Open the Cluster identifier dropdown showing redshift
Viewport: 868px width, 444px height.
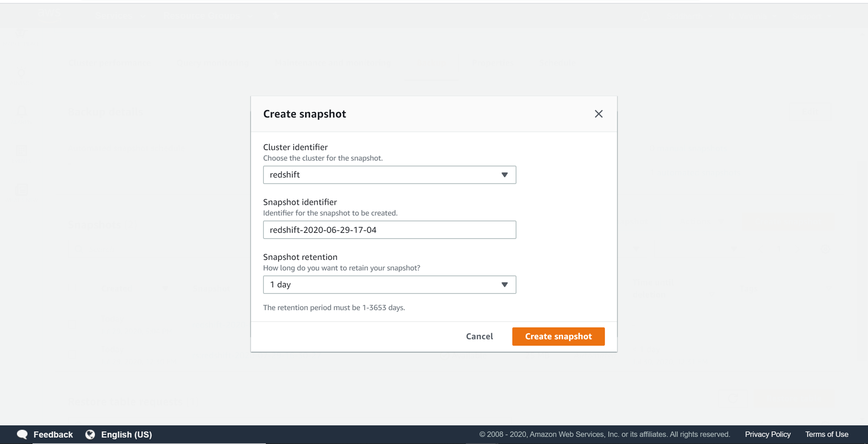[389, 175]
